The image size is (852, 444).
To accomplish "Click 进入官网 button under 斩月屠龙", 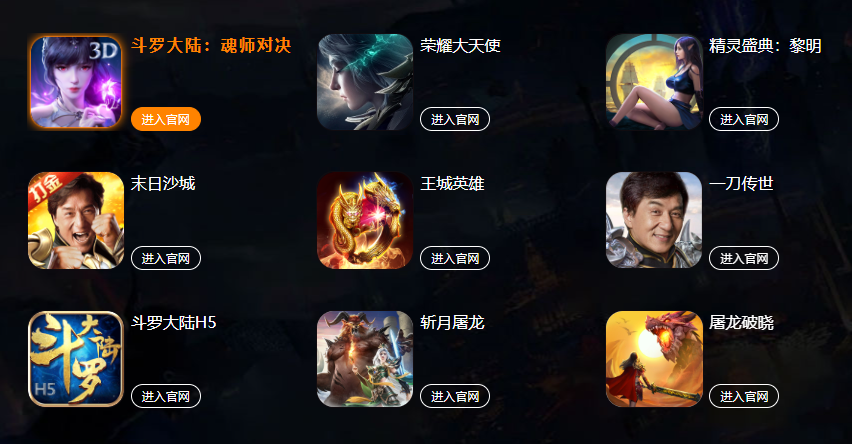I will click(x=455, y=396).
